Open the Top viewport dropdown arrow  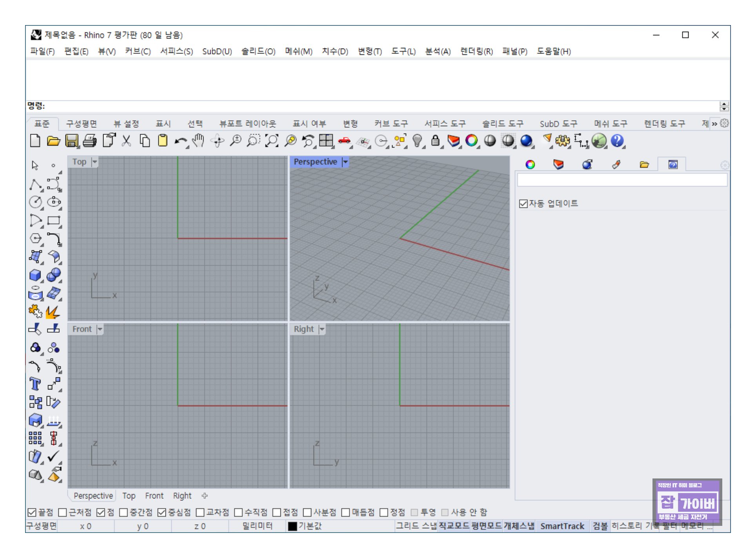(94, 162)
